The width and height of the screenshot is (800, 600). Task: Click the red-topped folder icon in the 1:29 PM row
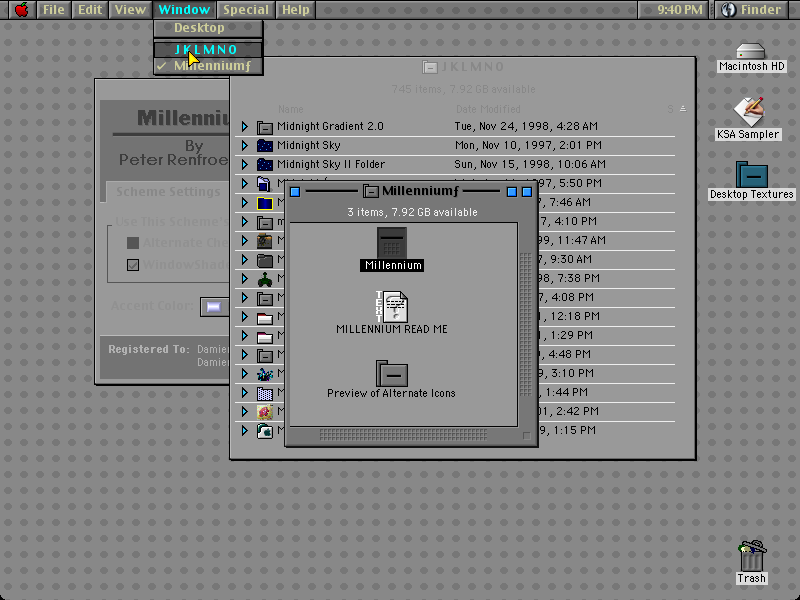(x=264, y=335)
